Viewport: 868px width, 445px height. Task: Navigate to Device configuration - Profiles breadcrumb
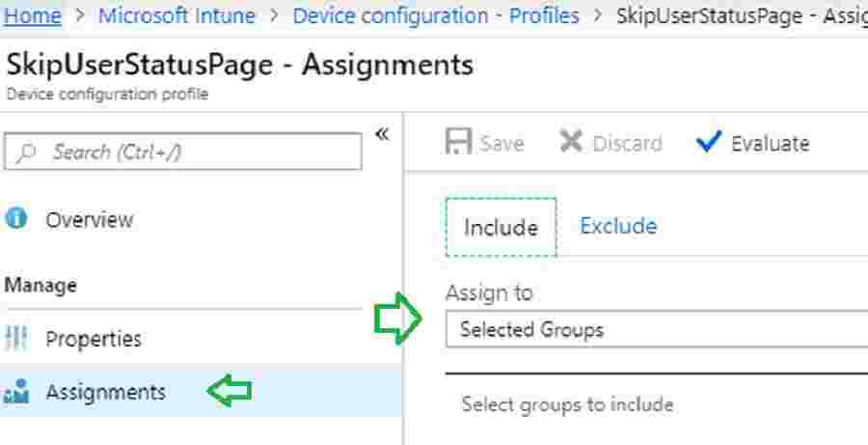(x=436, y=15)
